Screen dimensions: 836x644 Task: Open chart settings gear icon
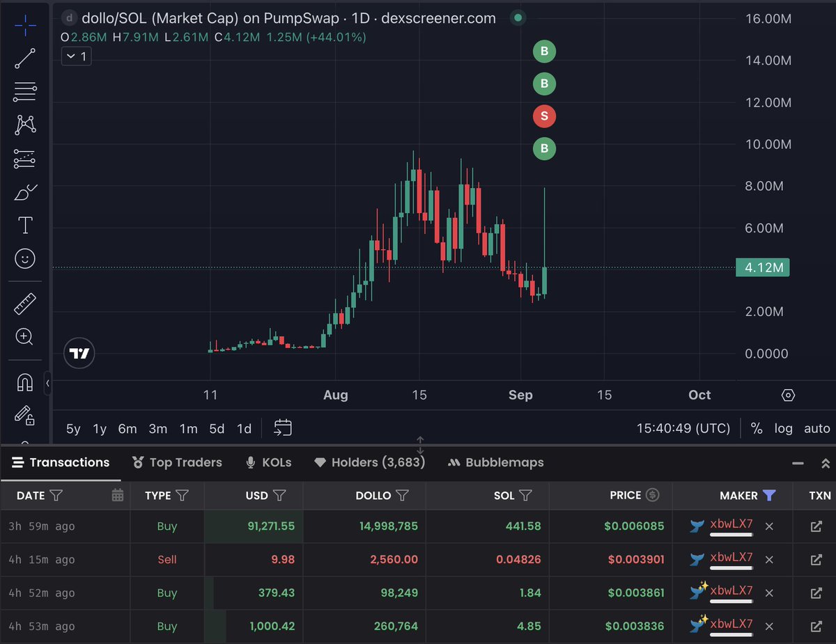tap(788, 395)
